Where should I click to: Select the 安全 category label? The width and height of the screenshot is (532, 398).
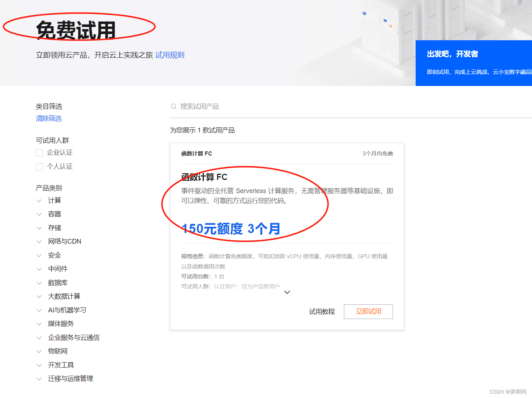55,255
